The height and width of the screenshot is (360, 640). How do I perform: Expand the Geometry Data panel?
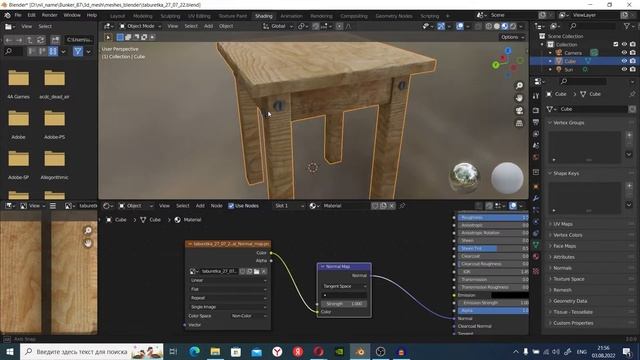[570, 301]
